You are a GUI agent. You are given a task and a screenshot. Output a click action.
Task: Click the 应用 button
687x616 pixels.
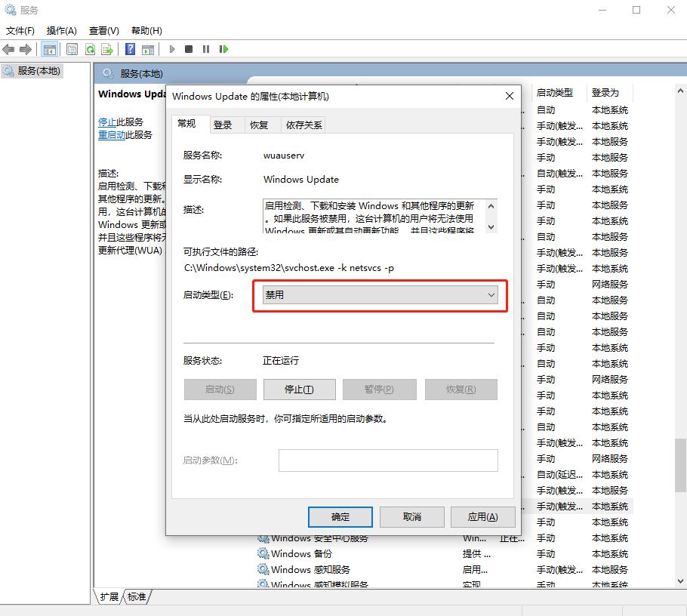484,516
